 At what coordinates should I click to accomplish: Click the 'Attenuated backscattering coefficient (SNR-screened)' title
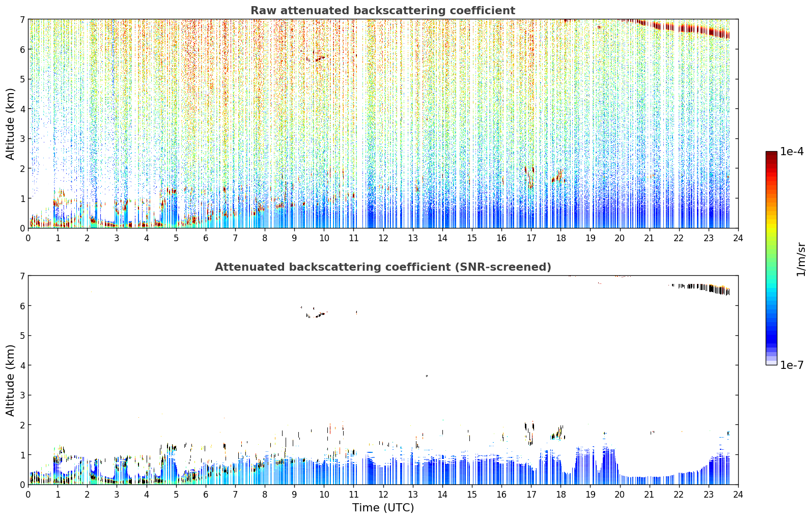[382, 267]
